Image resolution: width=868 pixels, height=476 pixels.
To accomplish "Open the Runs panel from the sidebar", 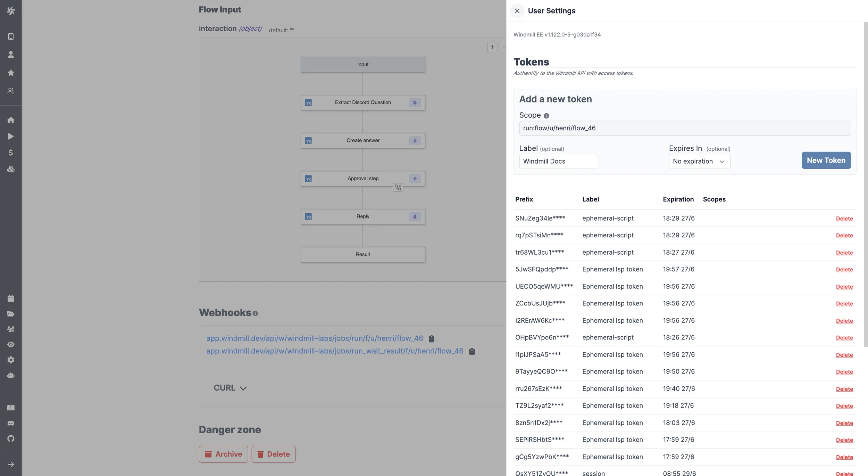I will click(x=11, y=136).
